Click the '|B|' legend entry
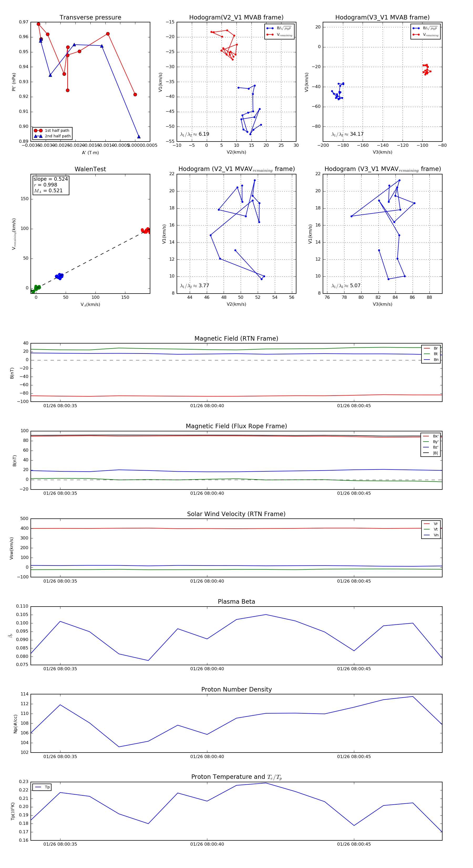This screenshot has width=473, height=868. pos(431,453)
